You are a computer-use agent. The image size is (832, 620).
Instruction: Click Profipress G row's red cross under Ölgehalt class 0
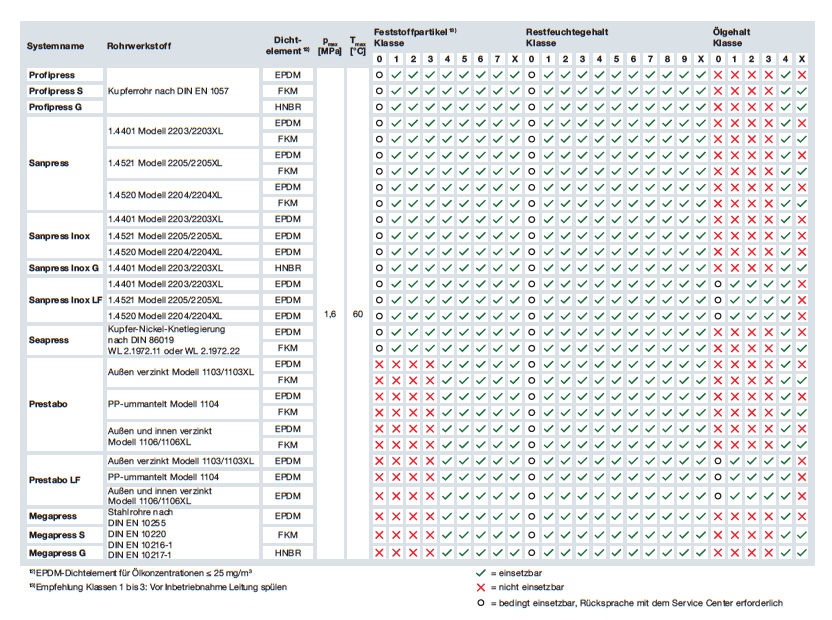pos(717,107)
